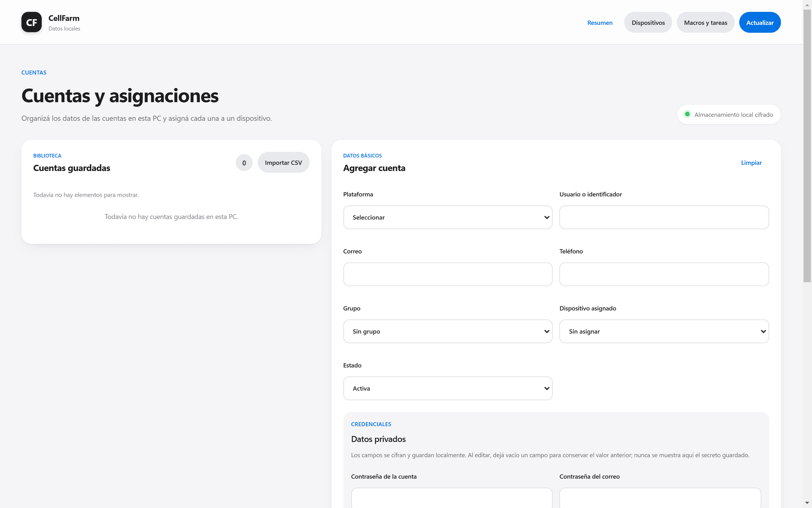Click the DATOS BÁSICOS section label
The image size is (812, 508).
[362, 156]
